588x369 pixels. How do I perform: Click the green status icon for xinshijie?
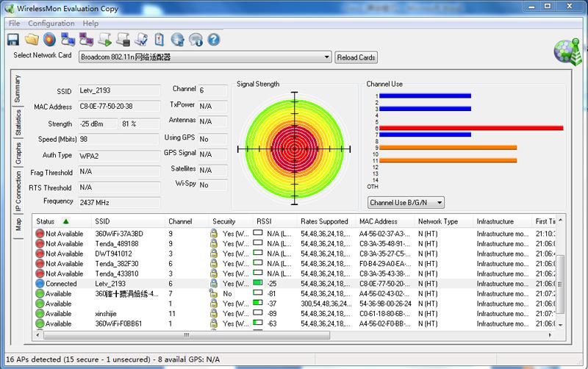click(40, 313)
